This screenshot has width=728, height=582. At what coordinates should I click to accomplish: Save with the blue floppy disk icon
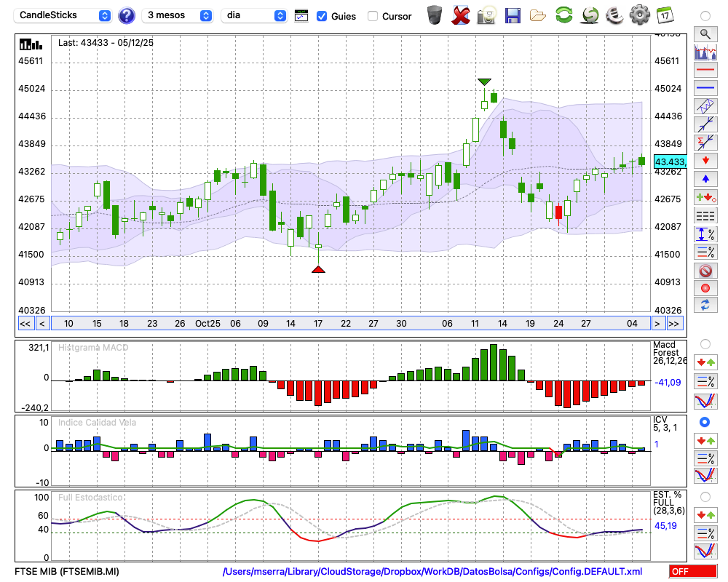point(513,15)
